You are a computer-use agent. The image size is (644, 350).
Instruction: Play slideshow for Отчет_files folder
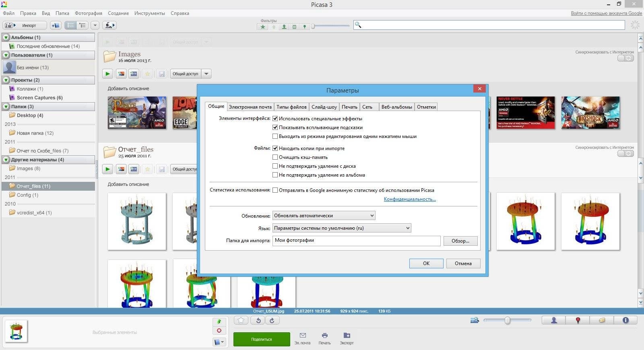(x=107, y=169)
